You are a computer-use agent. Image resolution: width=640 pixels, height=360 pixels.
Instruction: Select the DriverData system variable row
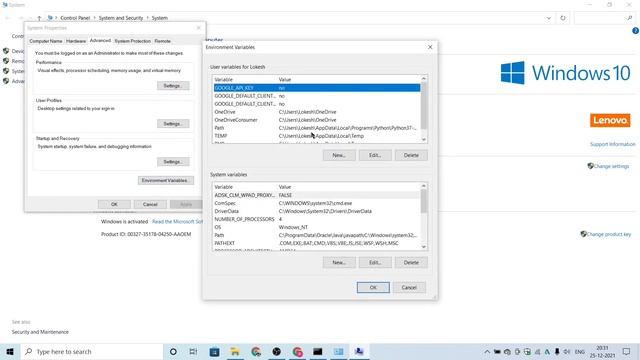click(x=317, y=211)
